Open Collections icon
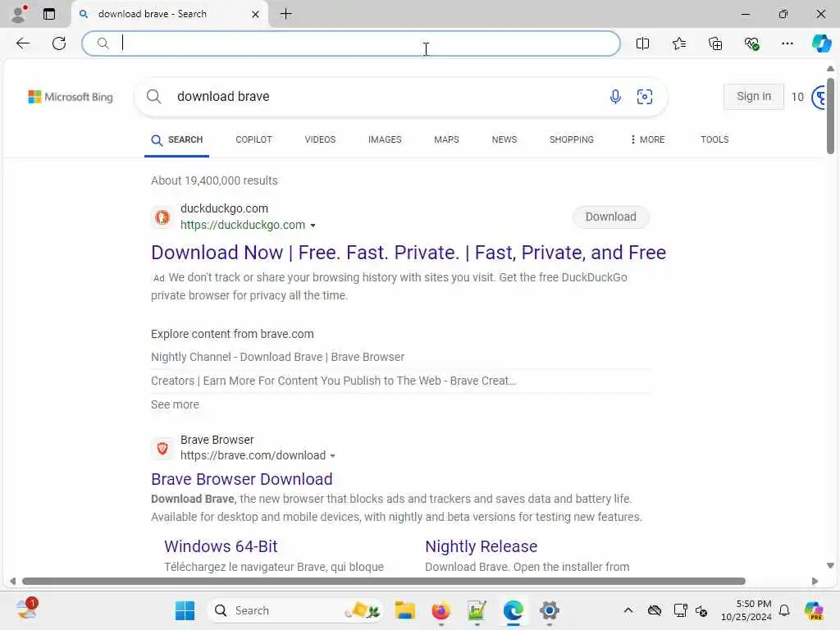 point(715,43)
